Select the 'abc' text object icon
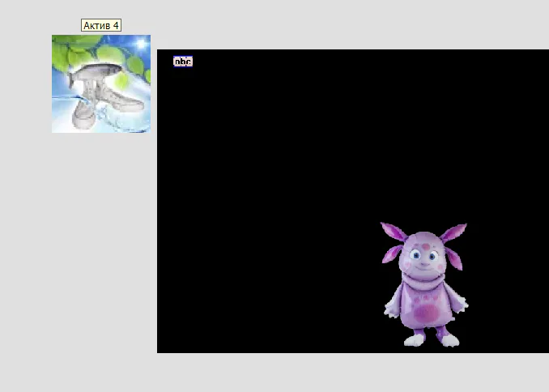 183,62
